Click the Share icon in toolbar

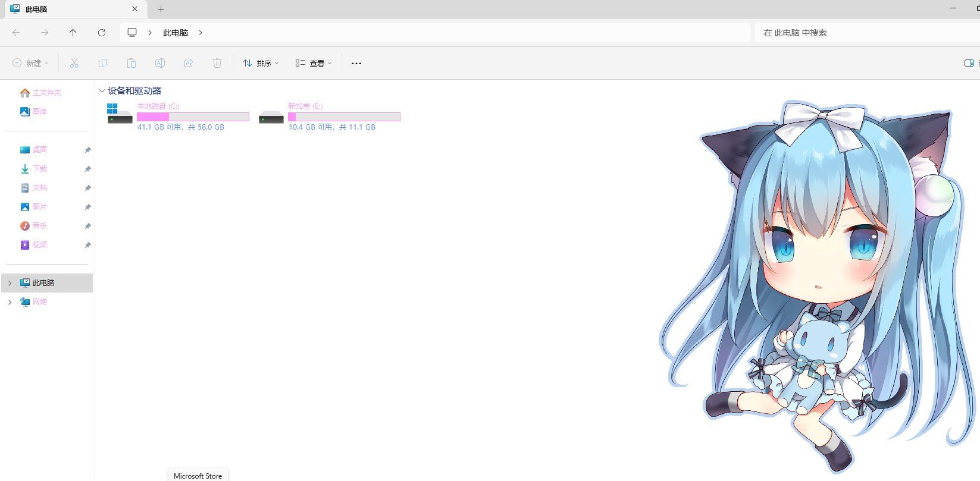click(x=189, y=63)
